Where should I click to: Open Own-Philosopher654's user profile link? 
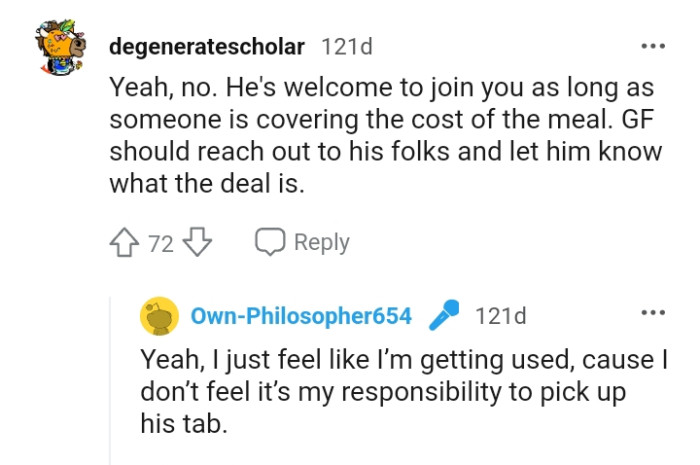tap(301, 316)
